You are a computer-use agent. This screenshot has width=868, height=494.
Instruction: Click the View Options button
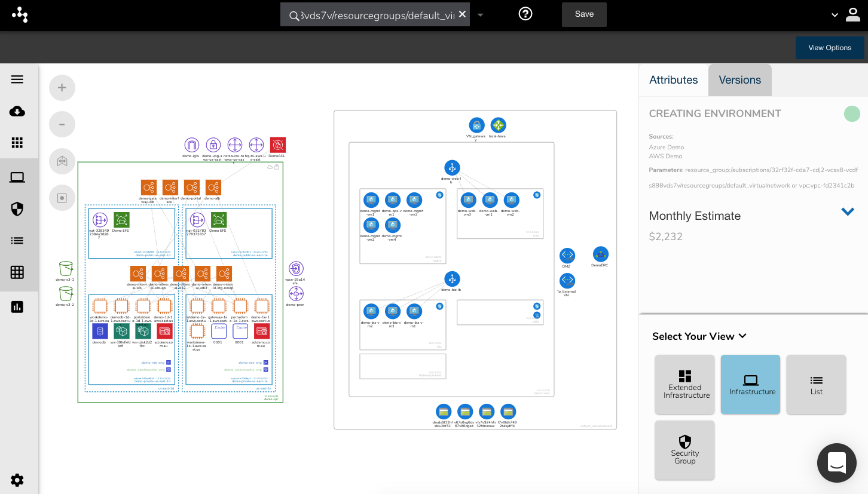tap(830, 47)
